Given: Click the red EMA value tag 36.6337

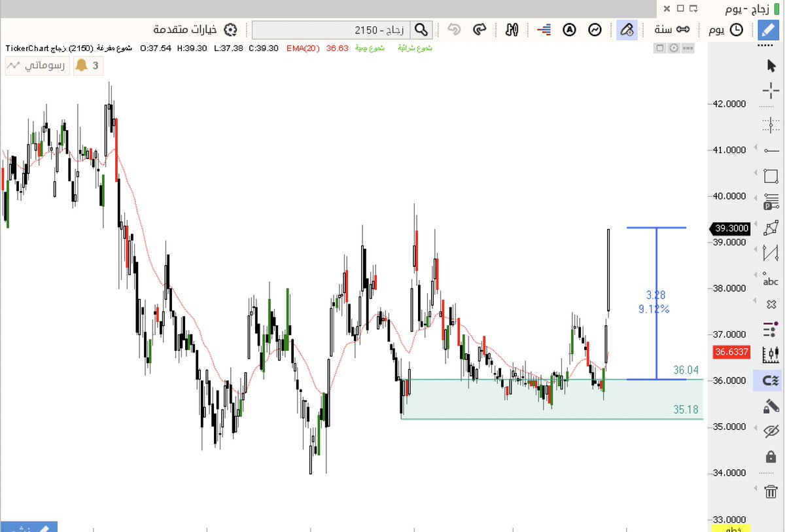Looking at the screenshot, I should coord(731,352).
